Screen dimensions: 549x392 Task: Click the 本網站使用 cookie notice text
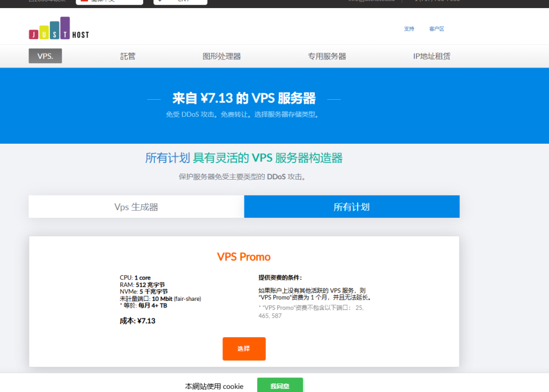tap(214, 386)
